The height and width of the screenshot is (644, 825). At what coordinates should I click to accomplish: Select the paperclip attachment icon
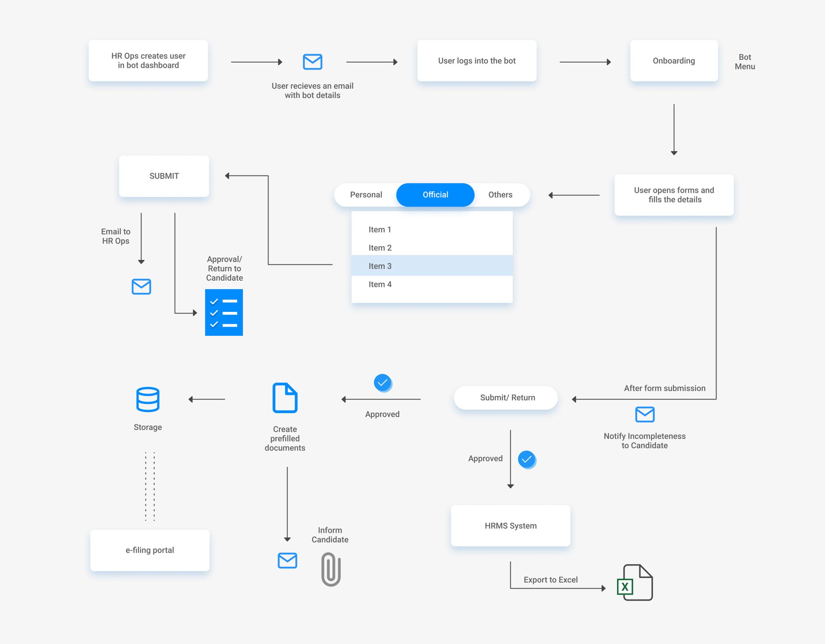click(330, 569)
